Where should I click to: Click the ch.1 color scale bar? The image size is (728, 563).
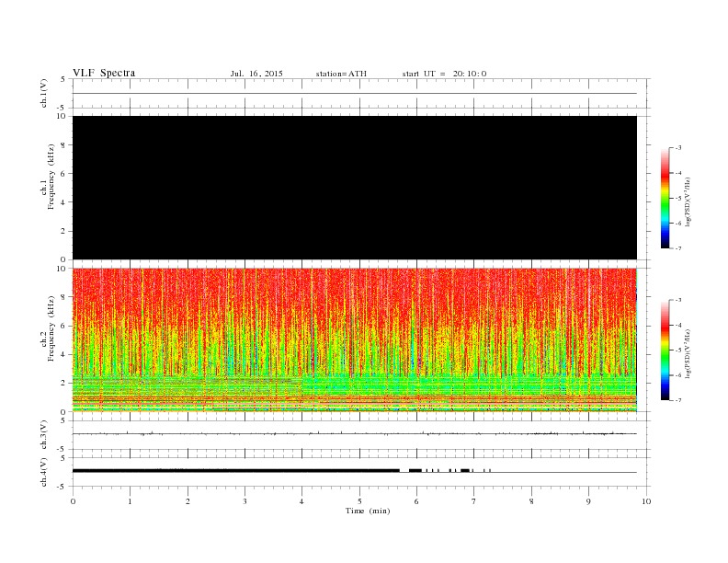coord(665,199)
